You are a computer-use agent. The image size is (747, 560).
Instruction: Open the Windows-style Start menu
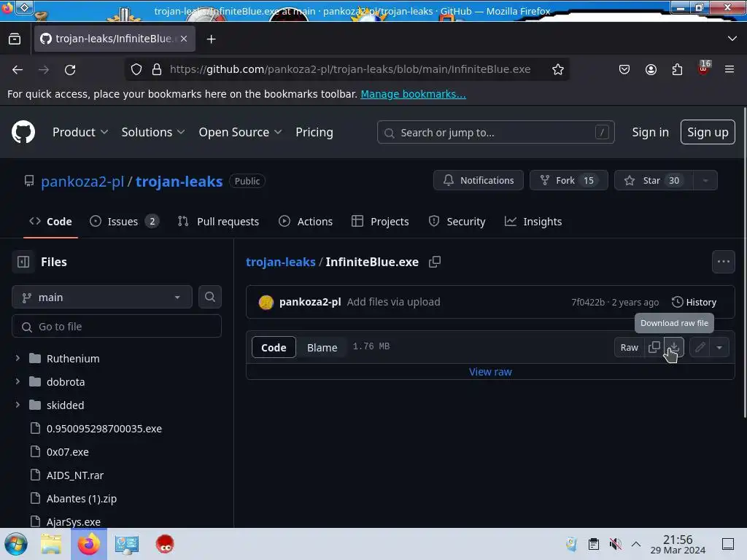coord(16,544)
